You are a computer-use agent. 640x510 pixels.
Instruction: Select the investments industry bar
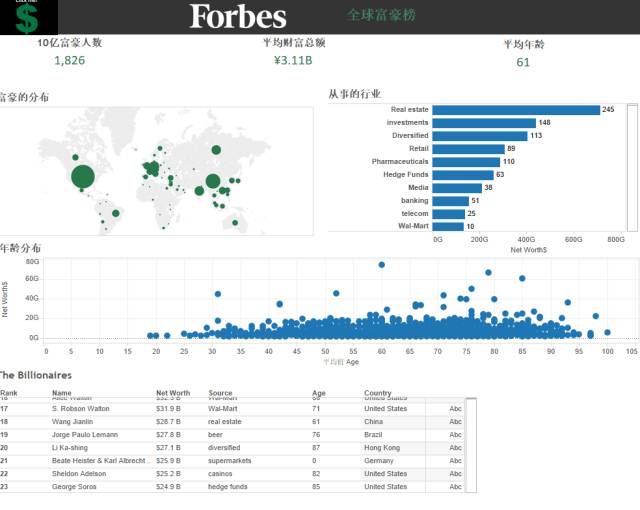point(484,123)
